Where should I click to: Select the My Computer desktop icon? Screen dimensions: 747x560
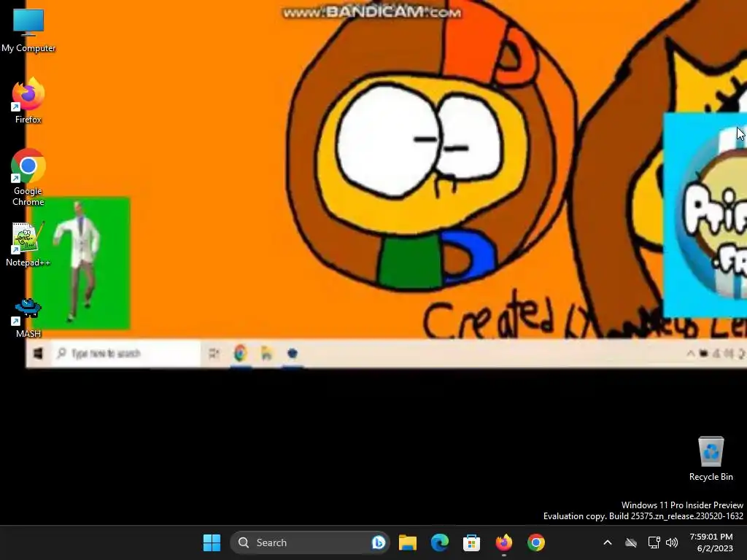28,30
